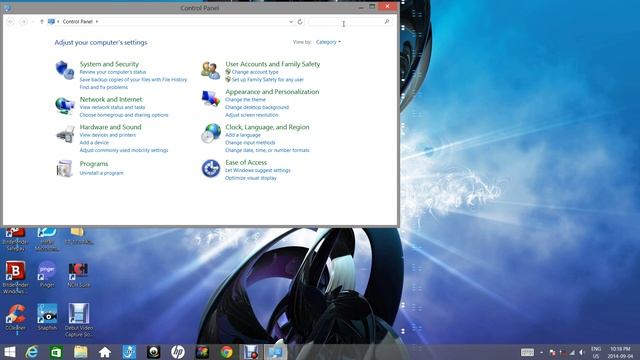Launch Internet Explorer from taskbar
The width and height of the screenshot is (640, 360).
pyautogui.click(x=32, y=352)
